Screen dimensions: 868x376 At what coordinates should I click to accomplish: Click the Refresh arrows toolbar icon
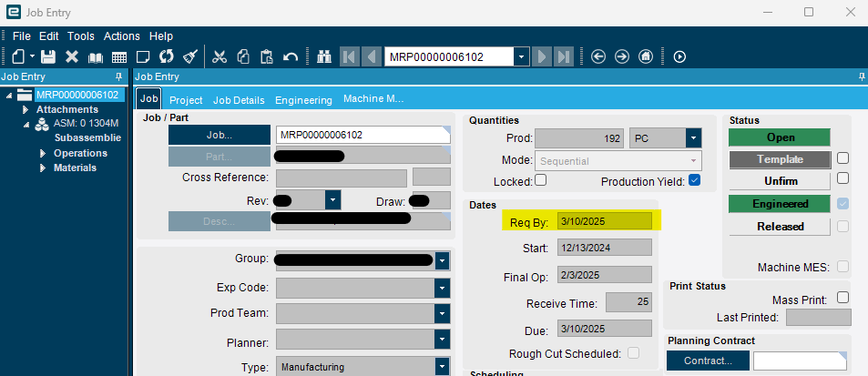click(167, 56)
